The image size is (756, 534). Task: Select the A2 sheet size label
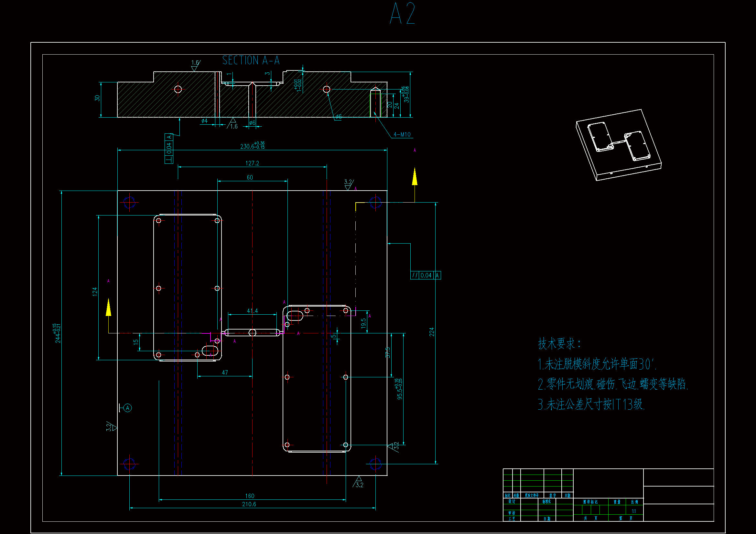pyautogui.click(x=402, y=14)
